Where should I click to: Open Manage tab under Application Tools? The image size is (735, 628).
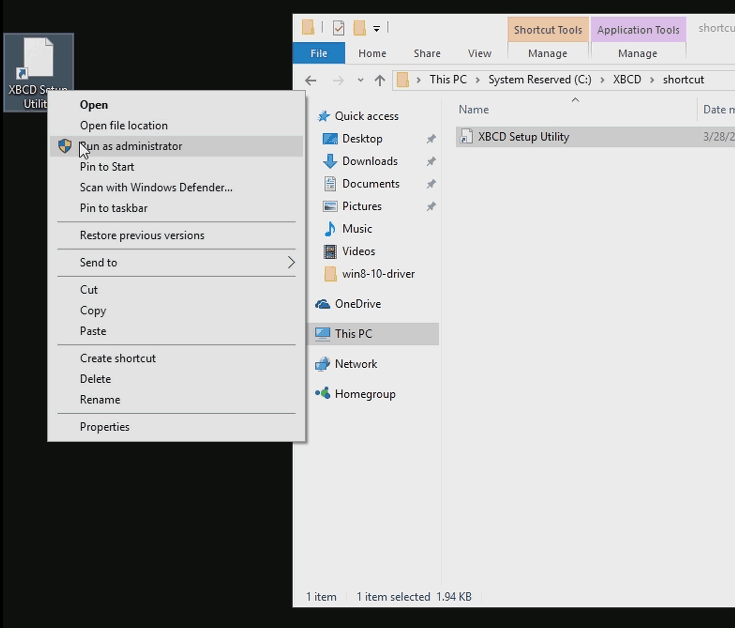638,53
